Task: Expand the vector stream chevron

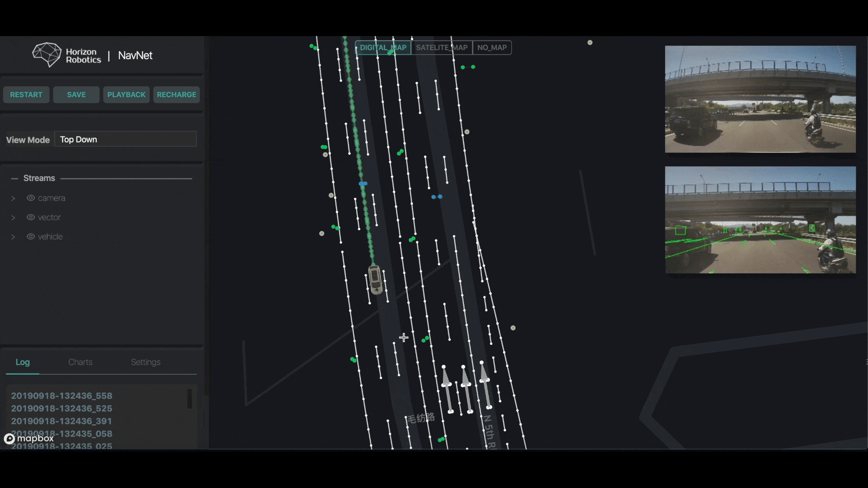Action: (x=13, y=218)
